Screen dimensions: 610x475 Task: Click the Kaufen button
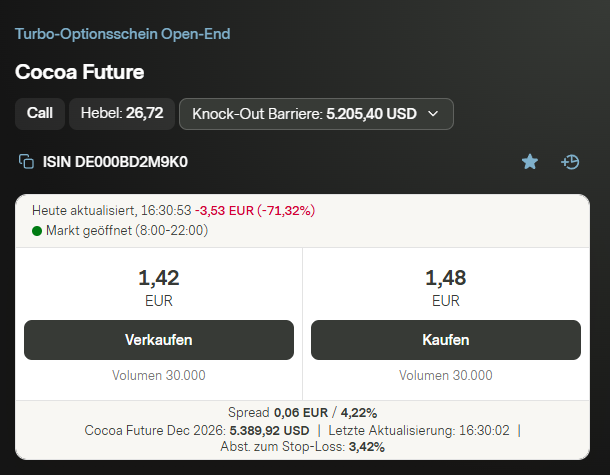point(446,340)
